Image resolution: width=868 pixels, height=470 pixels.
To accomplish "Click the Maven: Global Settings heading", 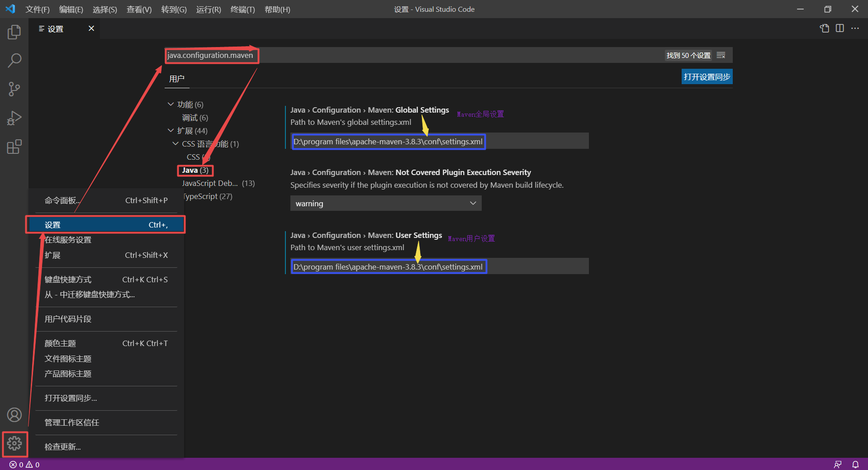I will pyautogui.click(x=370, y=110).
